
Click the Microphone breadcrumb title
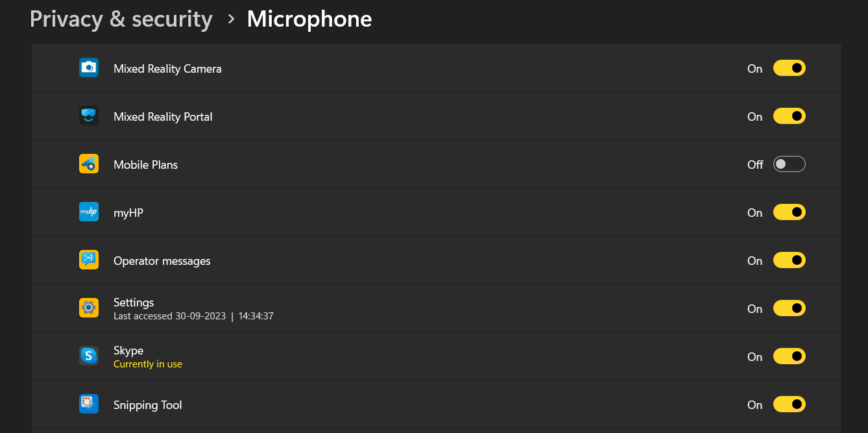(x=309, y=19)
